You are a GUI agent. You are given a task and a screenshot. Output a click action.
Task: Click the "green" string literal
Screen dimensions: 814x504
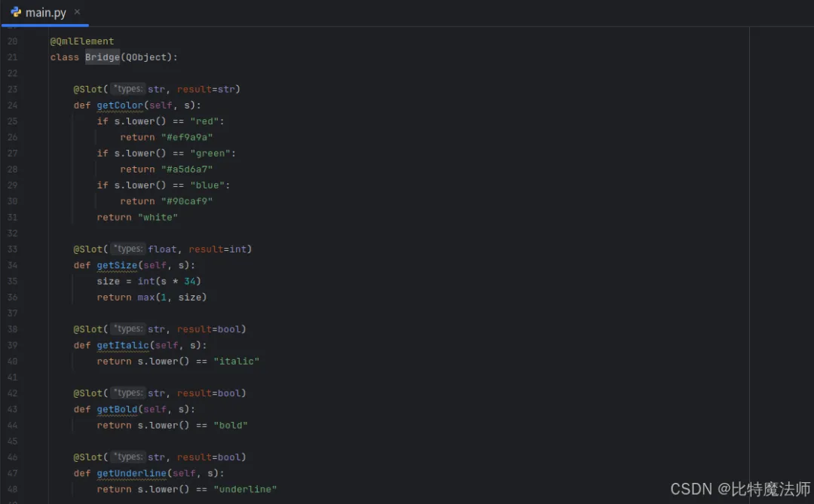click(210, 153)
